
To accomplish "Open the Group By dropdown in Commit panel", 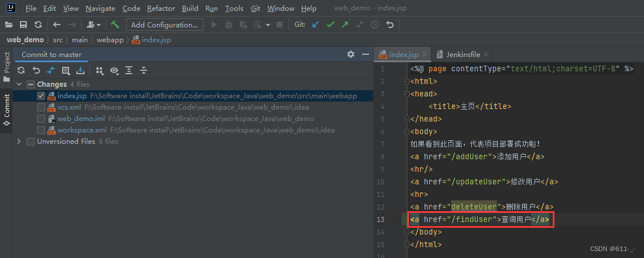I will click(99, 71).
